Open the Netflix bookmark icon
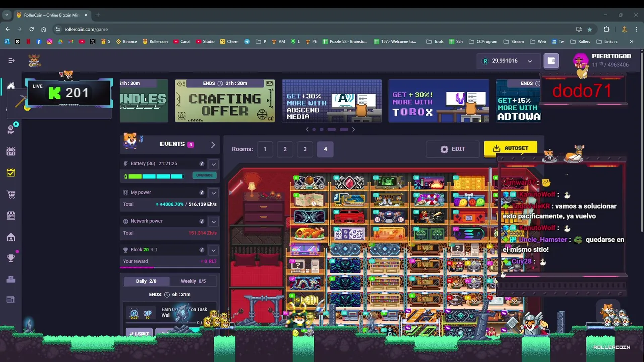Viewport: 644px width, 362px height. pos(28,42)
